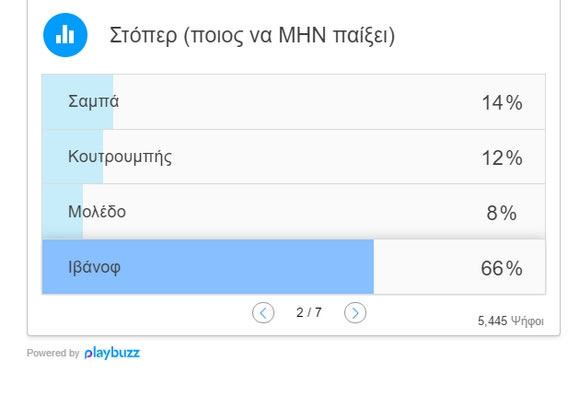Image resolution: width=580 pixels, height=397 pixels.
Task: Open the Playbuzz logo link
Action: tap(112, 353)
